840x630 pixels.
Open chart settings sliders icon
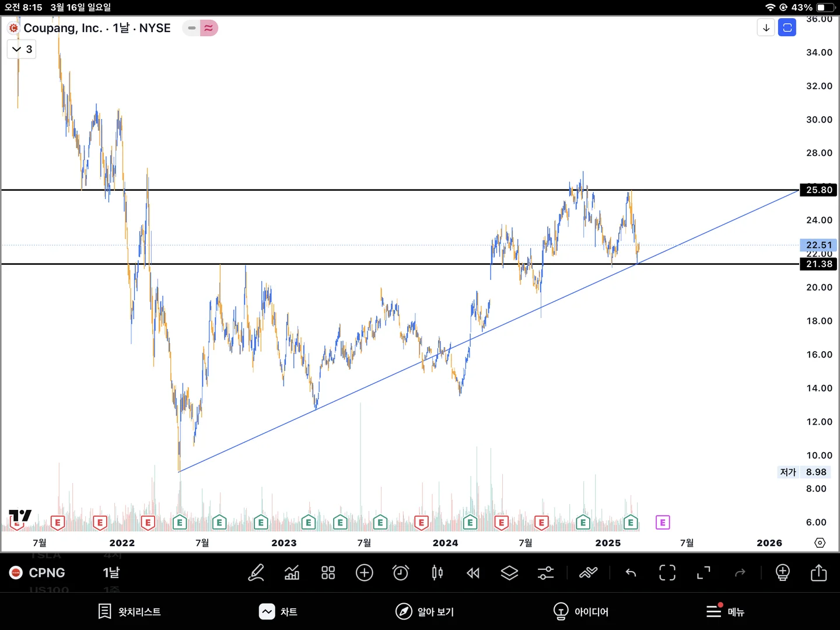pyautogui.click(x=545, y=573)
